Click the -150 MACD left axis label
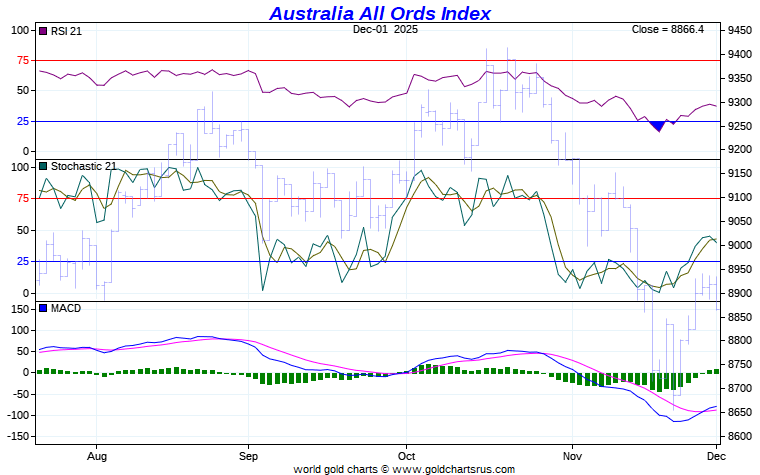This screenshot has width=760, height=475. pos(19,437)
